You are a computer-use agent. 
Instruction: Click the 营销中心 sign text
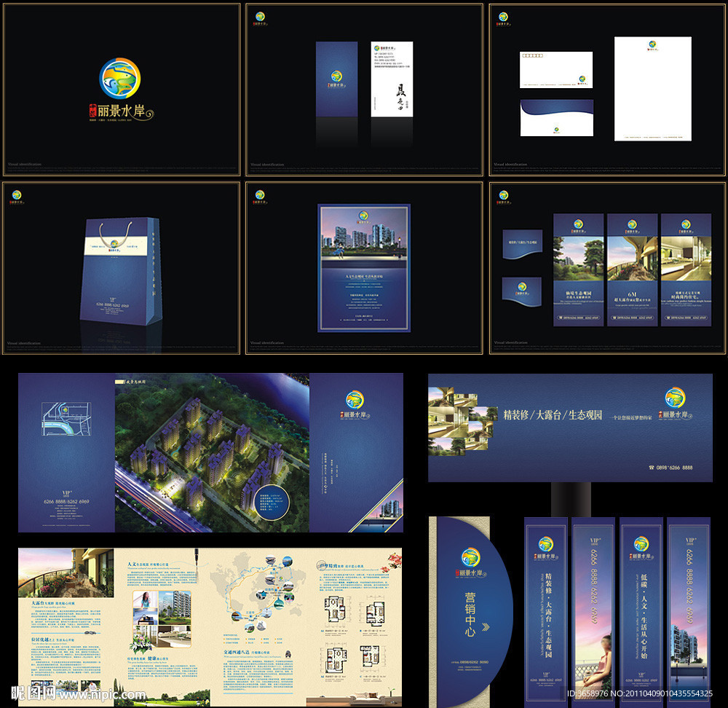click(470, 614)
